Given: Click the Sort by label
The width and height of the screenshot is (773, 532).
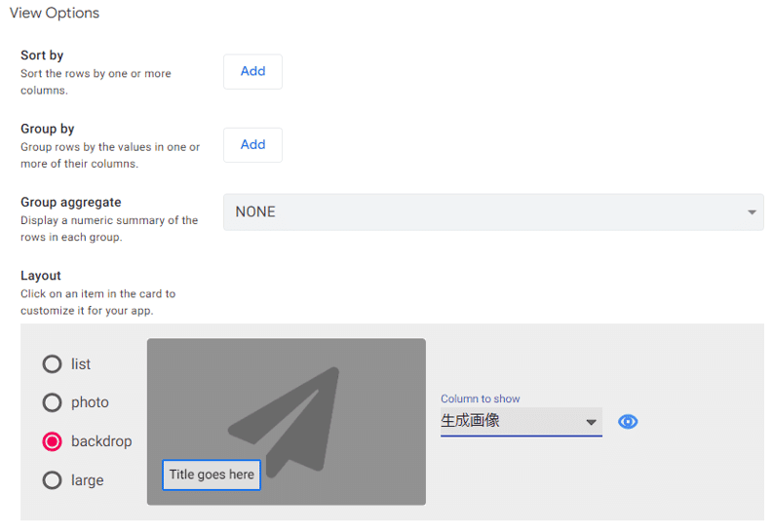Looking at the screenshot, I should pyautogui.click(x=42, y=56).
